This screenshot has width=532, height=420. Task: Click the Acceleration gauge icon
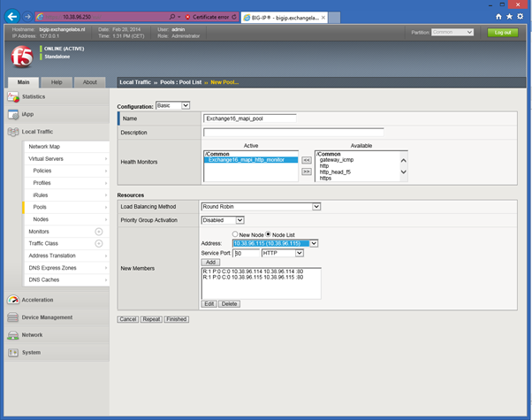click(x=13, y=300)
